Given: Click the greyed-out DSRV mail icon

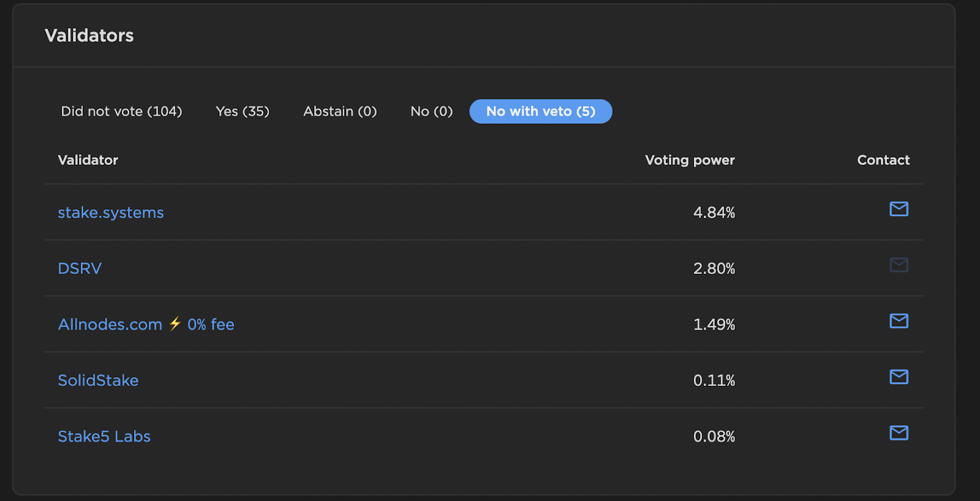Looking at the screenshot, I should [899, 265].
